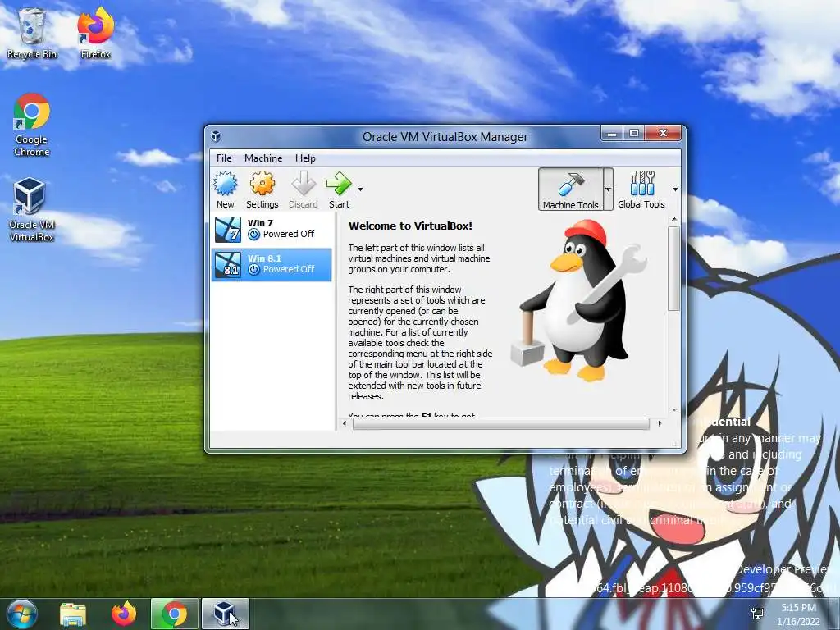Viewport: 840px width, 630px height.
Task: Click the scroll left arrow in welcome pane
Action: tap(345, 424)
